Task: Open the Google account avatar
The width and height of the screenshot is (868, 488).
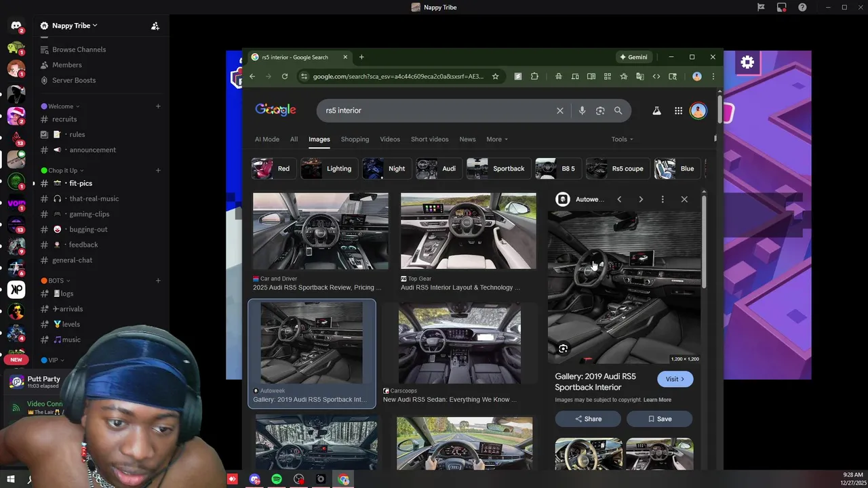Action: click(x=698, y=110)
